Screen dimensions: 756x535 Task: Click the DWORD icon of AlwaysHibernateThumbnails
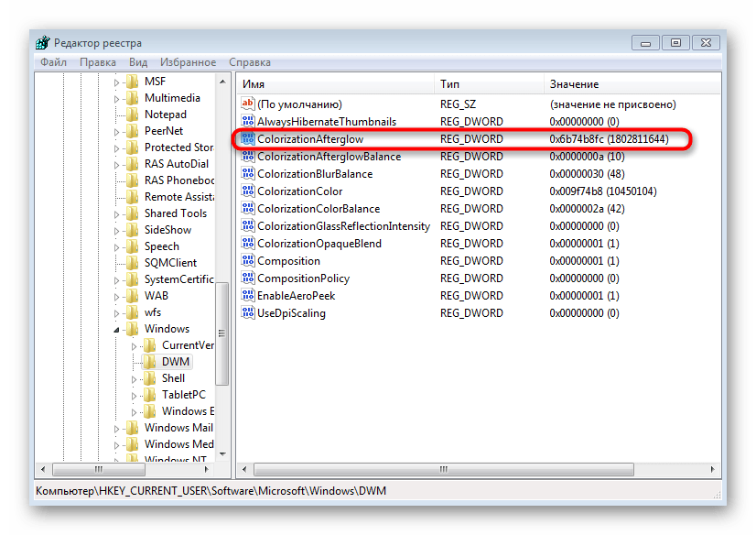(x=248, y=121)
